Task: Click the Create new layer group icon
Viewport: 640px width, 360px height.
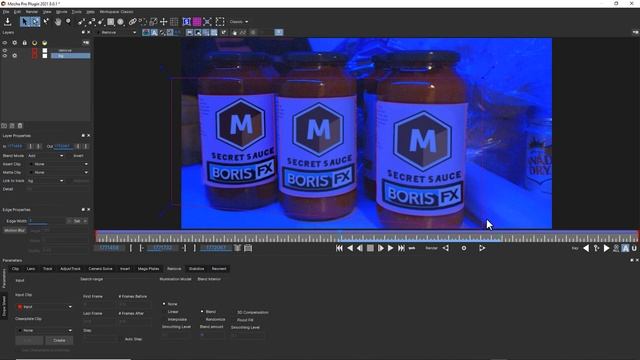Action: pyautogui.click(x=4, y=126)
